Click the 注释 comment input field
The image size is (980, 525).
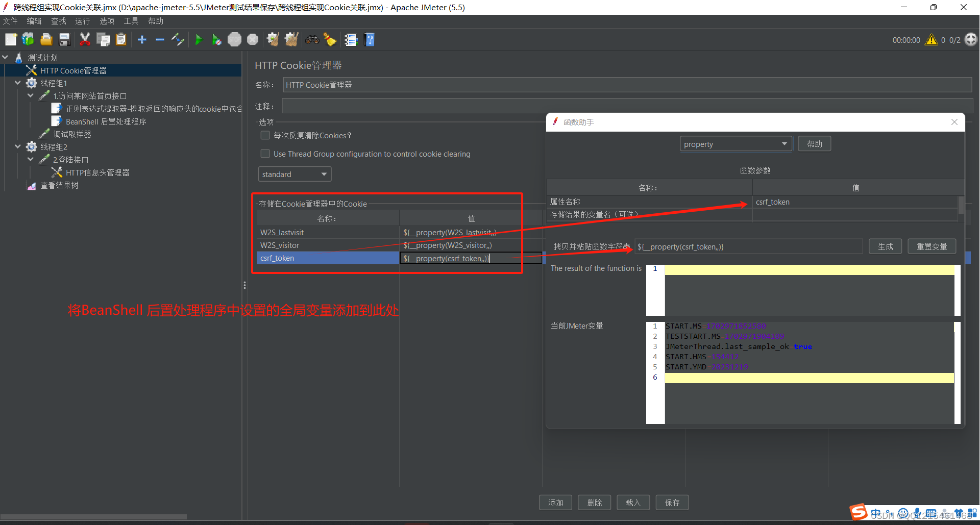point(627,106)
